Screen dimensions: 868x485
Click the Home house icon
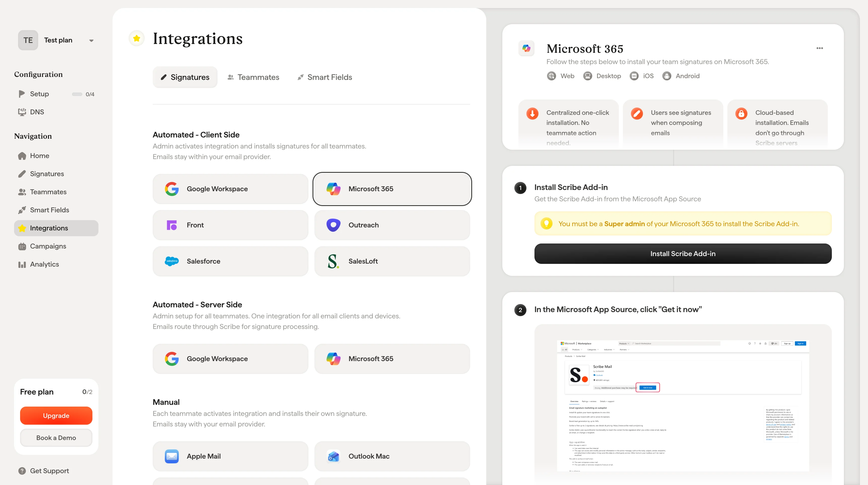tap(22, 156)
